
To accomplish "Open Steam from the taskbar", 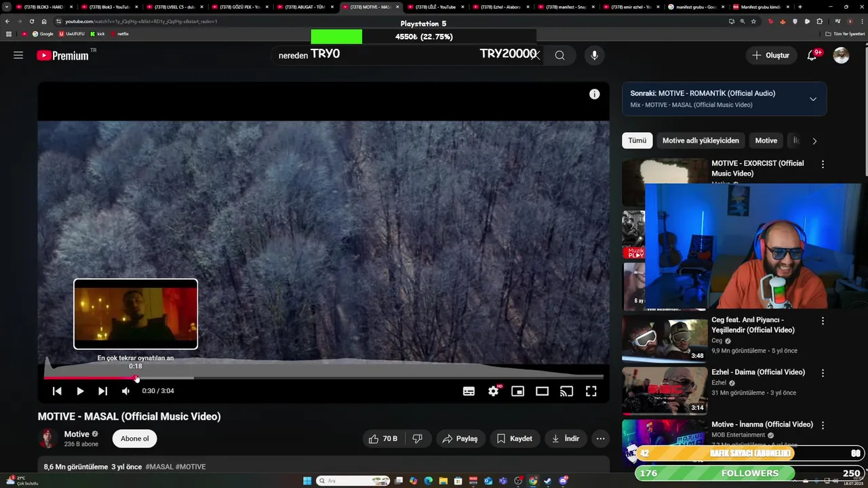I will [x=548, y=481].
